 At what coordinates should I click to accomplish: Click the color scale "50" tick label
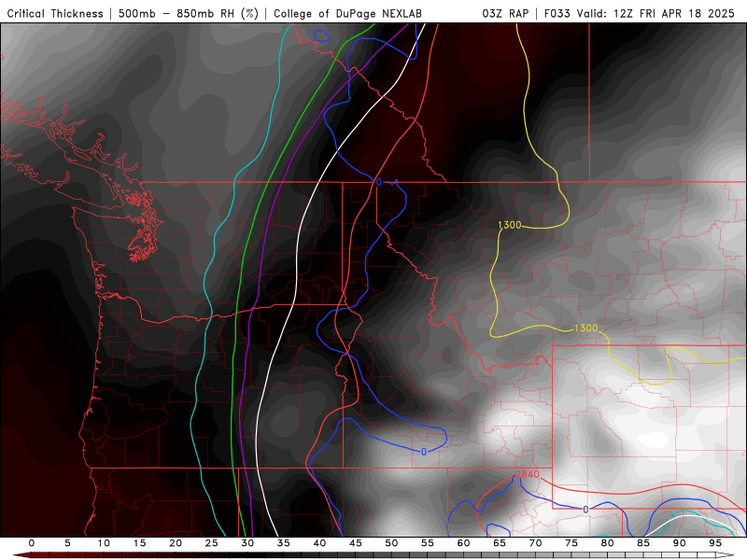(391, 543)
